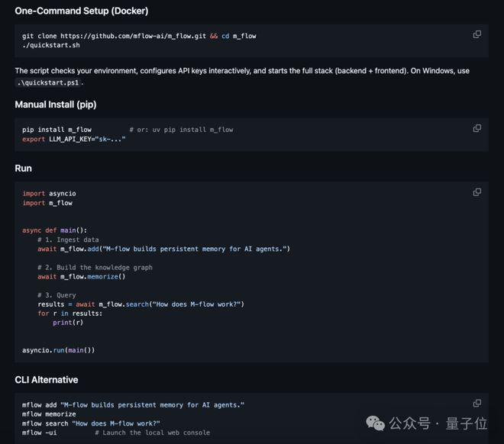Click the export LLM_API_KEY line
Screen dimensions: 504x444
point(73,140)
